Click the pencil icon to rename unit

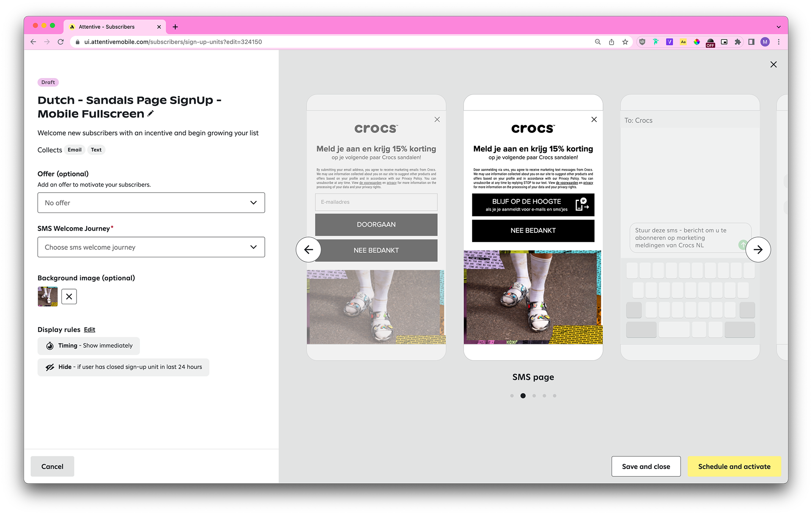point(151,113)
